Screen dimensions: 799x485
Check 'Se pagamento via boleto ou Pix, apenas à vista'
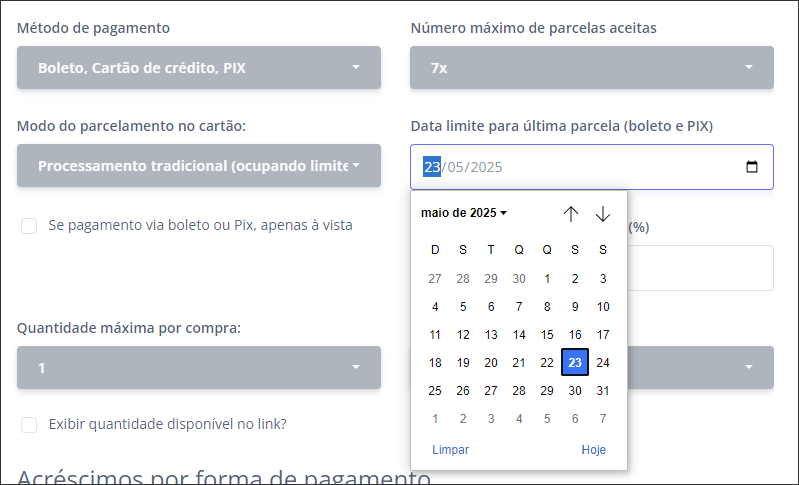[29, 226]
